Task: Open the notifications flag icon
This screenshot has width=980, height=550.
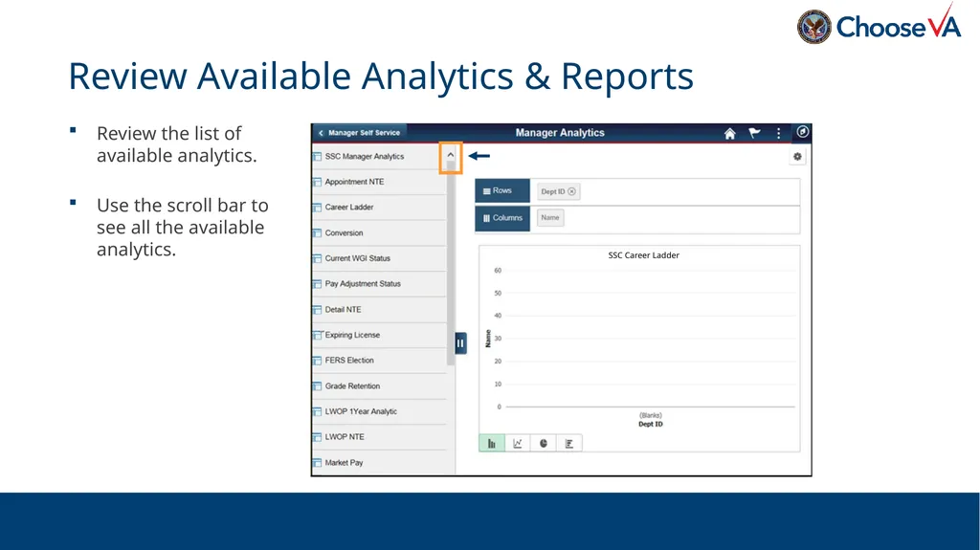Action: [x=754, y=133]
